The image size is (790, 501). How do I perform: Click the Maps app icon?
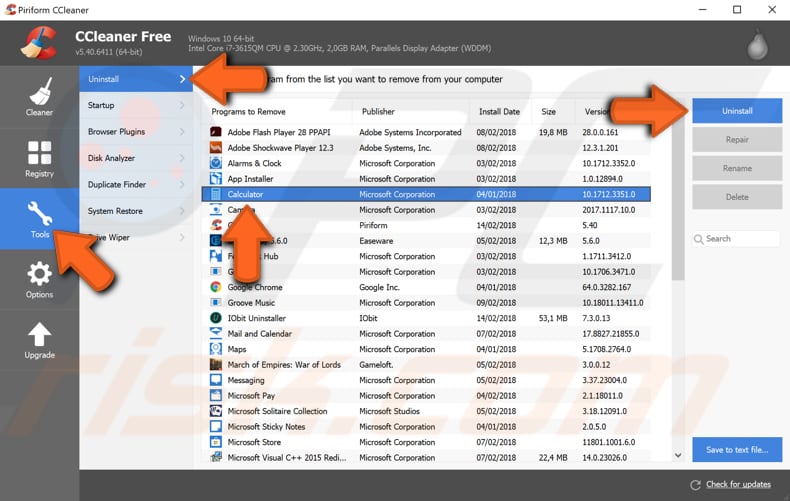coord(216,349)
